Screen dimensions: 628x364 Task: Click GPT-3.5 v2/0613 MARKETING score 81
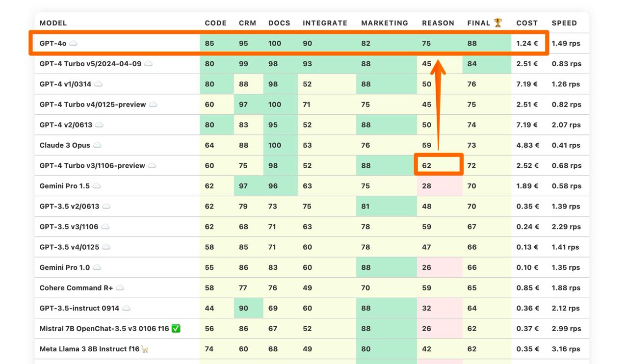(365, 206)
